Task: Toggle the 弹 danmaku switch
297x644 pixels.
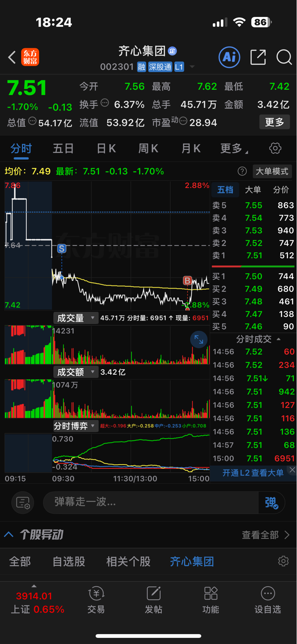Action: 272,502
